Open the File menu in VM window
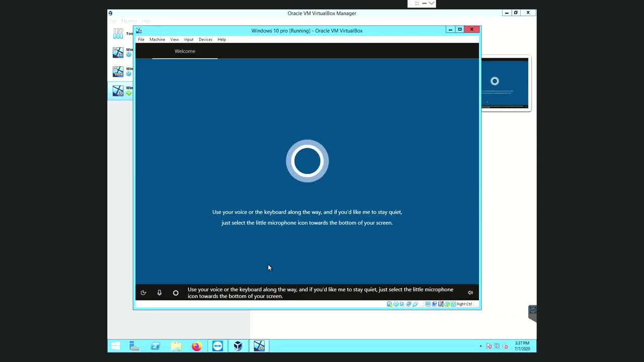The width and height of the screenshot is (644, 362). 141,39
